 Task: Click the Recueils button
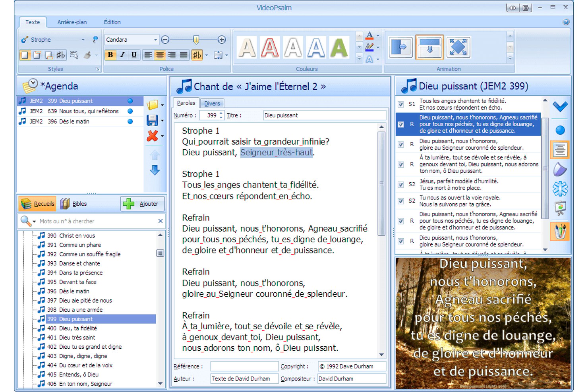point(37,204)
